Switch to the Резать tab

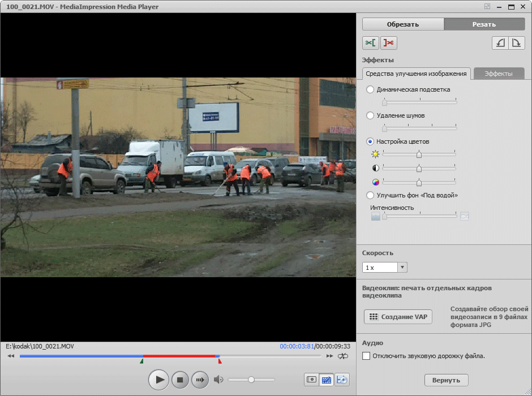click(484, 24)
